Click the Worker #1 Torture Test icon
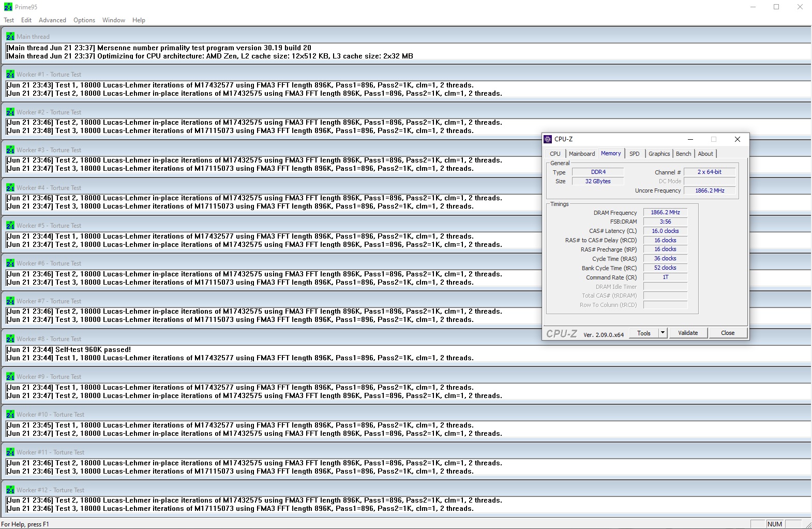 tap(10, 74)
